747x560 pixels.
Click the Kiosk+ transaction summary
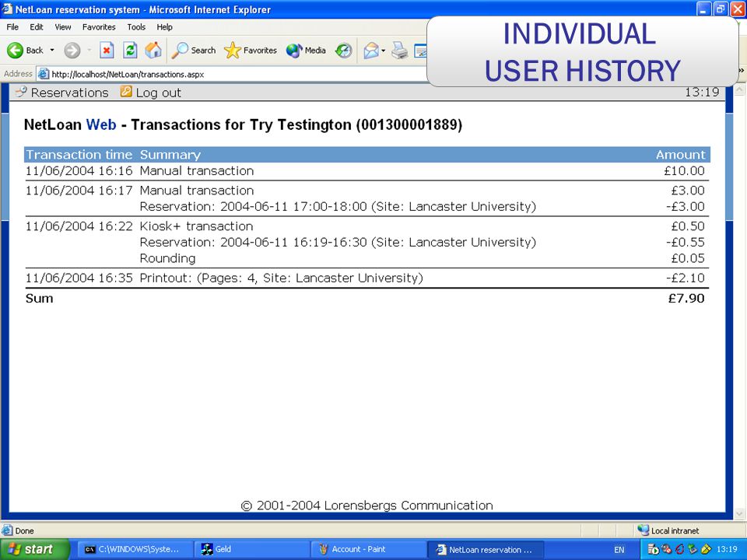(x=196, y=226)
